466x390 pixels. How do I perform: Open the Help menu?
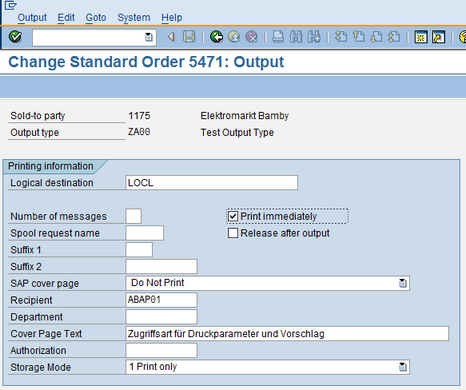pyautogui.click(x=172, y=17)
